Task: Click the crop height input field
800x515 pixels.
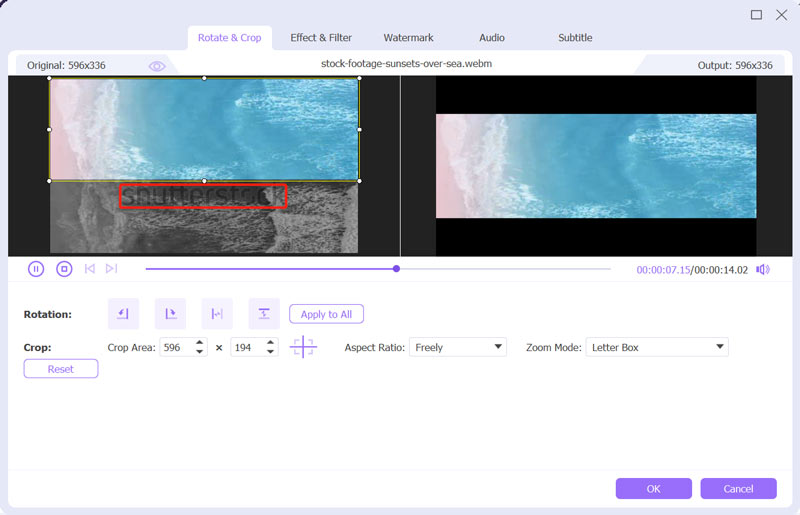Action: 247,347
